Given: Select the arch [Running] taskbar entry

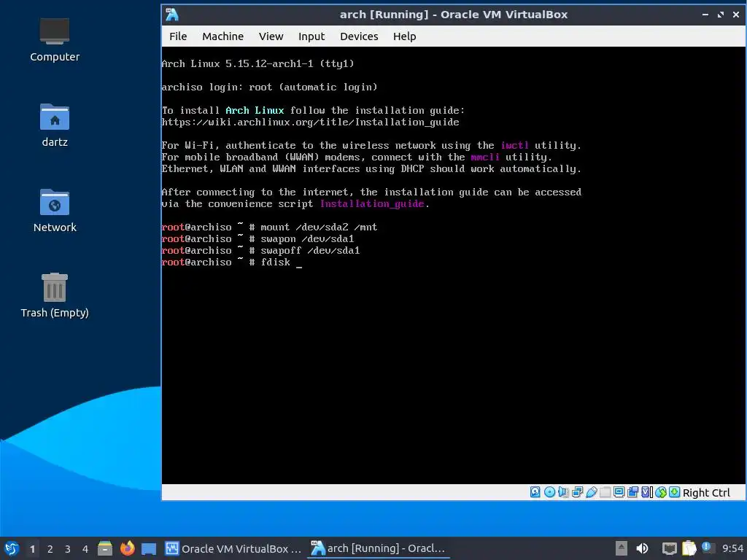Looking at the screenshot, I should click(379, 548).
